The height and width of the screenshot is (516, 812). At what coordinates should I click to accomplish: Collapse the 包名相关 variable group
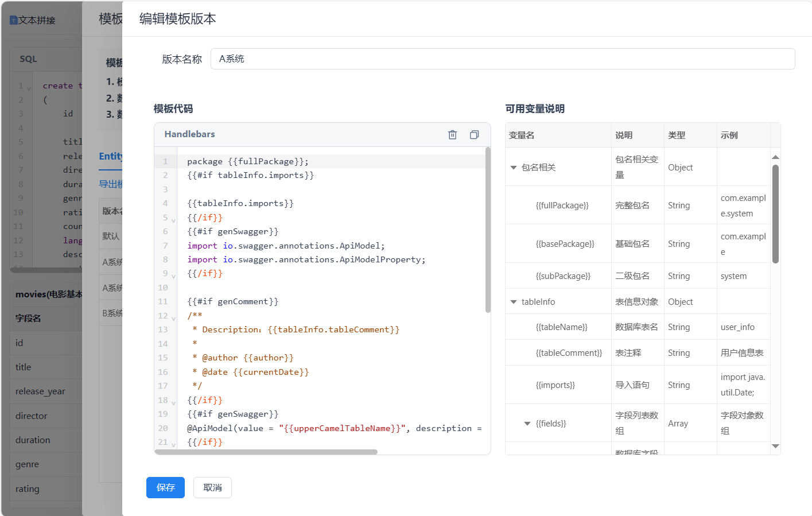point(514,168)
